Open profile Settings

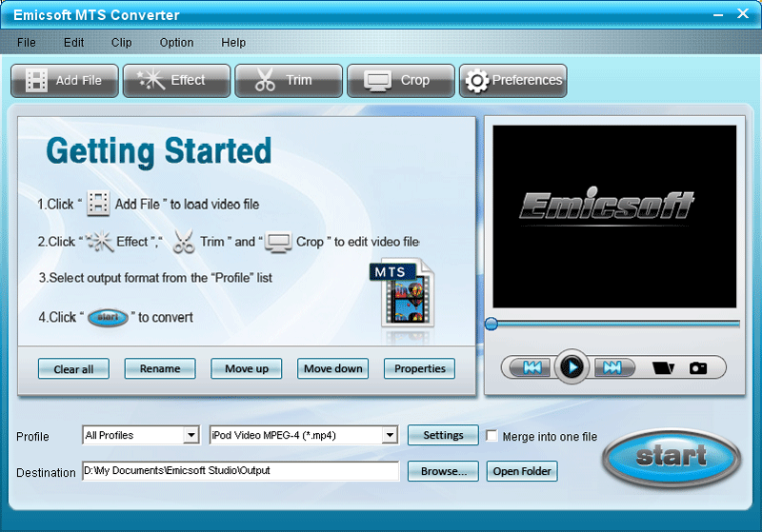click(x=443, y=435)
